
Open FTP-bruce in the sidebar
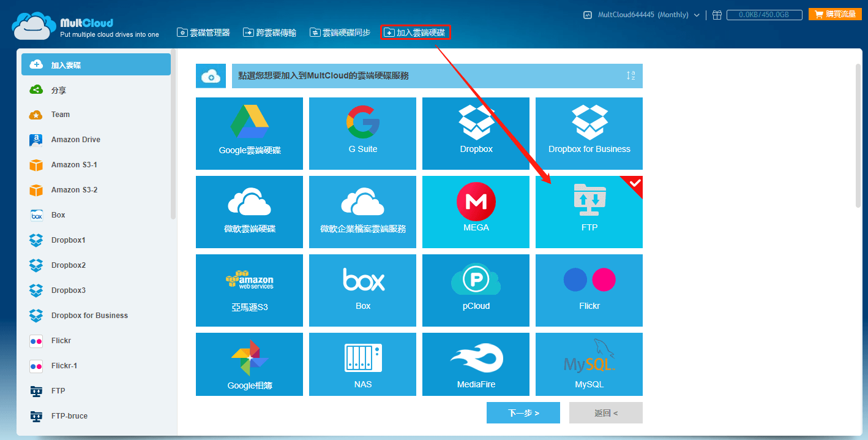[96, 416]
